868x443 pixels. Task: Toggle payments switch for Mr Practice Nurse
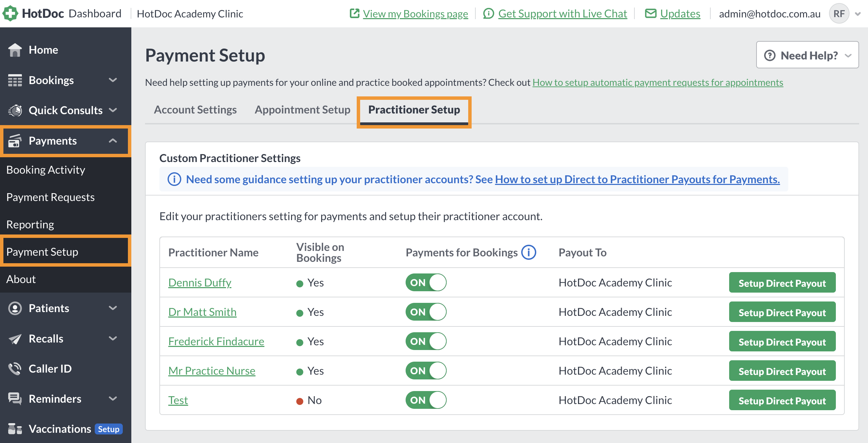coord(426,371)
